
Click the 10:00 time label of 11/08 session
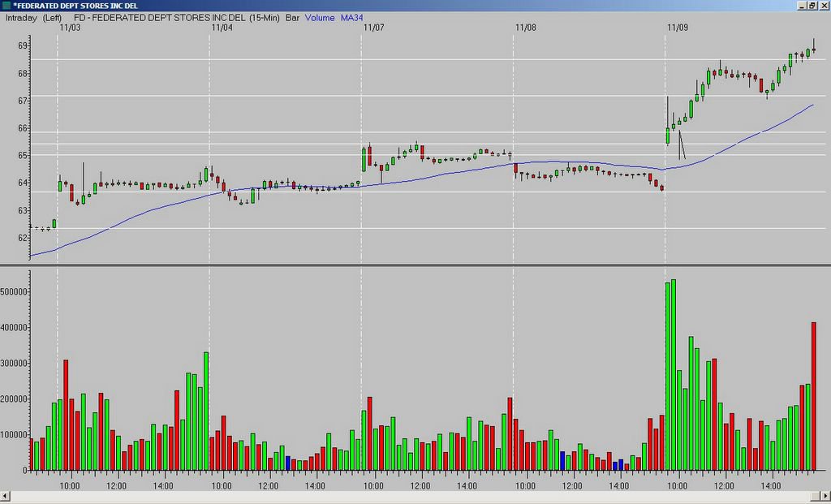526,486
